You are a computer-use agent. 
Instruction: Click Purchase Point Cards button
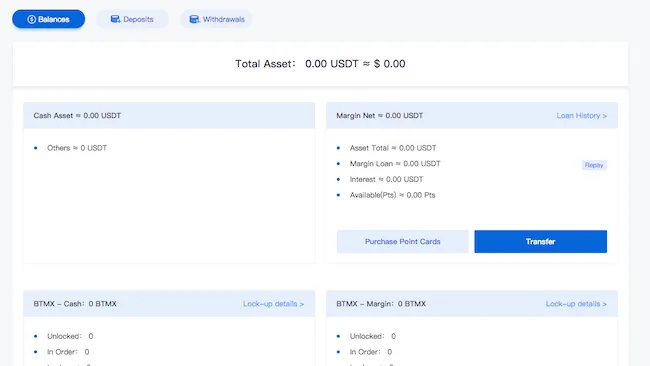coord(403,242)
